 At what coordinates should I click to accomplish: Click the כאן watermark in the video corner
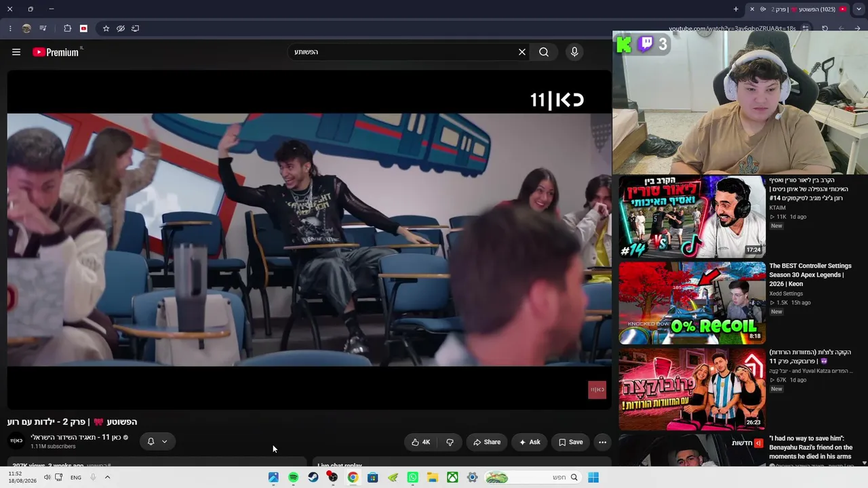[597, 390]
